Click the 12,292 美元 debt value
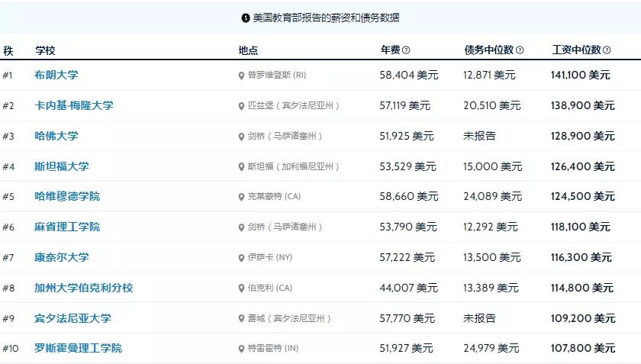 tap(491, 227)
